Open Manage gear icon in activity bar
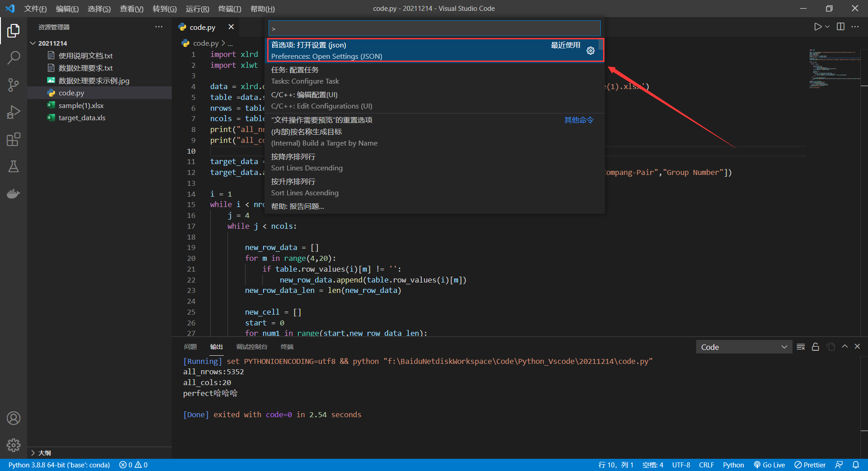Image resolution: width=868 pixels, height=471 pixels. 14,445
